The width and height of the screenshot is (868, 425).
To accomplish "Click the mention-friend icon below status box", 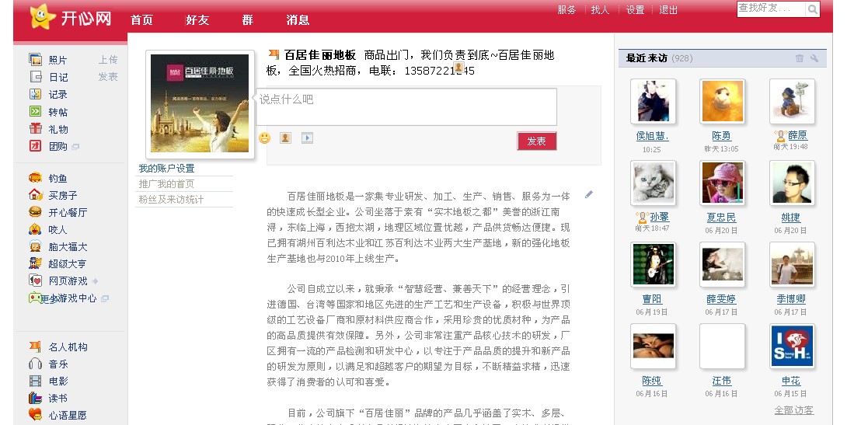I will pos(285,138).
